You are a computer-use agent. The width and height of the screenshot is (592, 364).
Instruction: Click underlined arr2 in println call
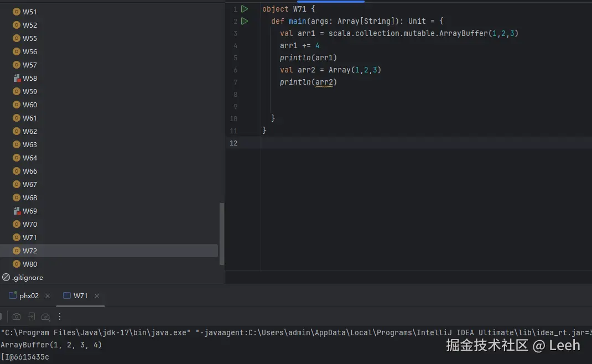point(324,82)
